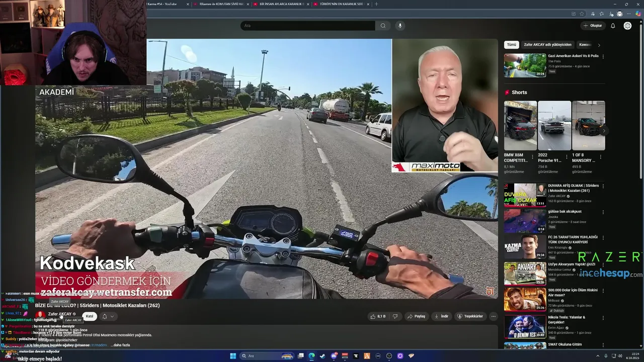
Task: Open options for Gazi Amerikan Askeri video
Action: pos(603,56)
